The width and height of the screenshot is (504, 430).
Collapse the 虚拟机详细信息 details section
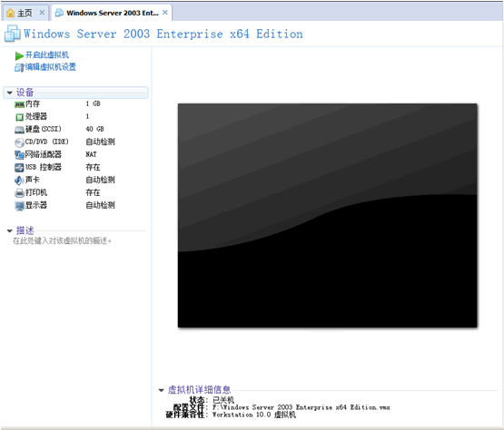click(162, 390)
